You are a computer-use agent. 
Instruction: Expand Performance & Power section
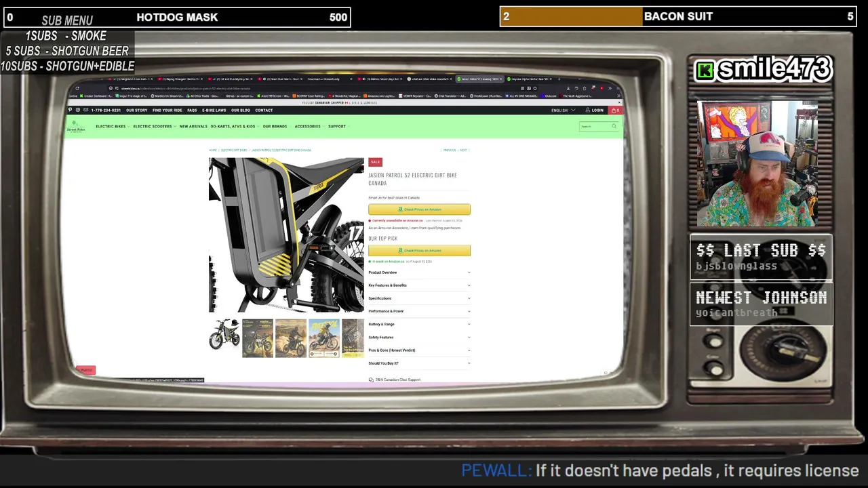(419, 311)
